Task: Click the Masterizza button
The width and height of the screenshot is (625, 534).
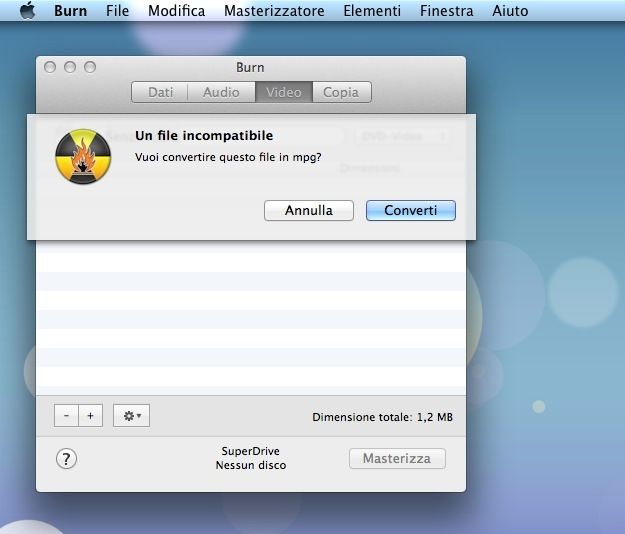Action: coord(397,458)
